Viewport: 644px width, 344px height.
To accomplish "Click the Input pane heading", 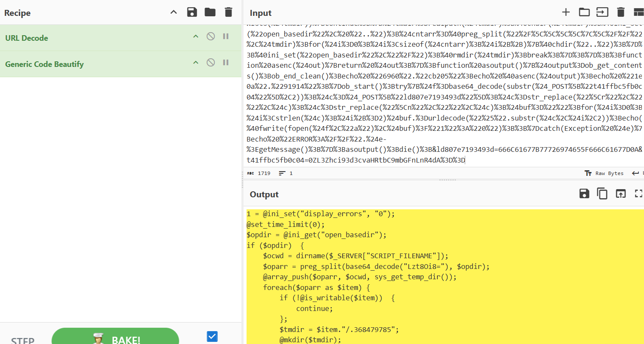I will [261, 13].
